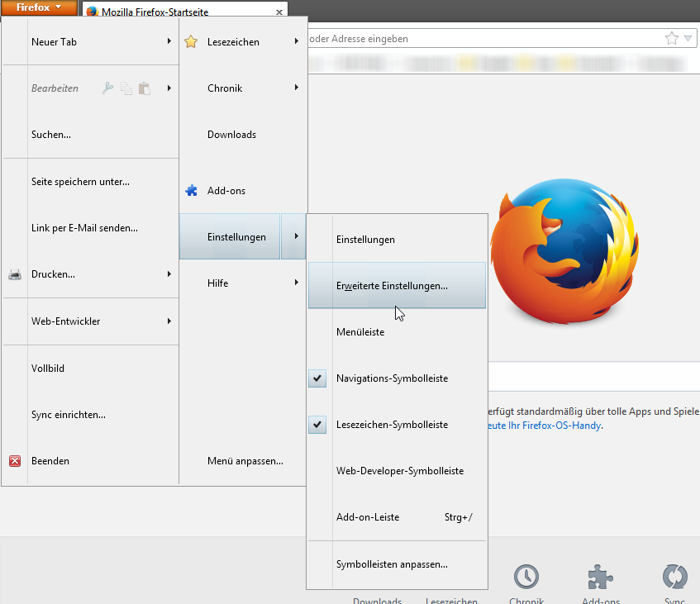The height and width of the screenshot is (604, 700).
Task: Open Chronik clock icon at page bottom
Action: [526, 577]
